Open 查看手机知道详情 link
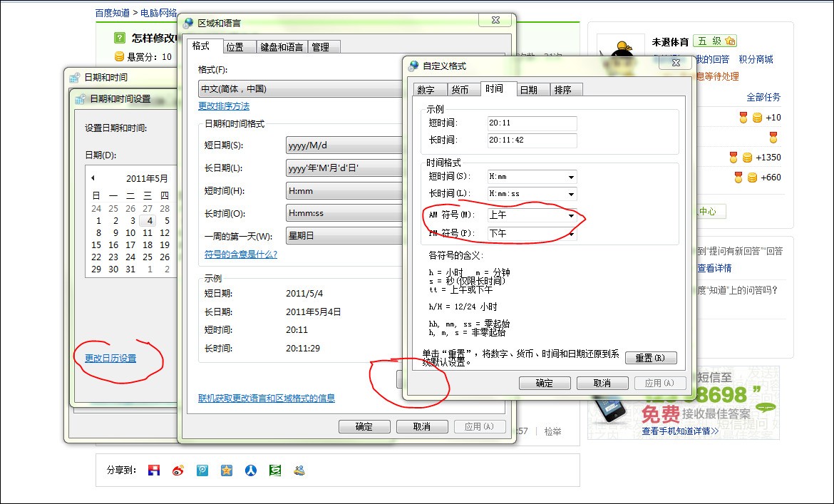This screenshot has width=834, height=504. [680, 431]
